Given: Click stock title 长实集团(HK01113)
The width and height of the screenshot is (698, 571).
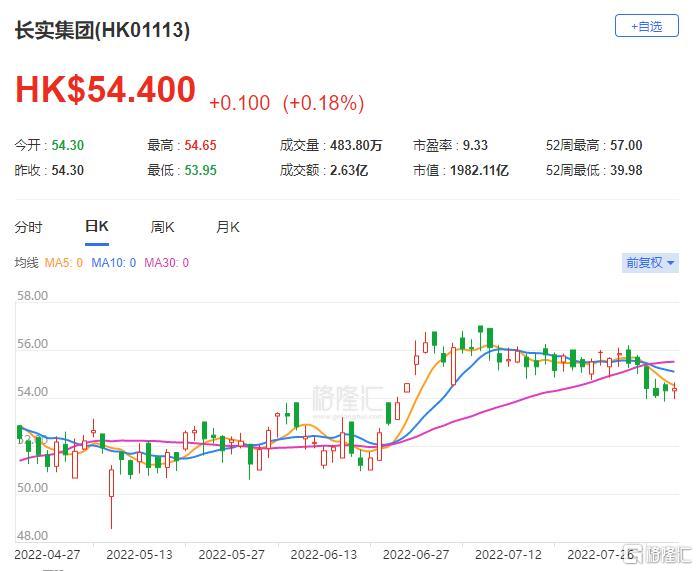Looking at the screenshot, I should point(102,30).
